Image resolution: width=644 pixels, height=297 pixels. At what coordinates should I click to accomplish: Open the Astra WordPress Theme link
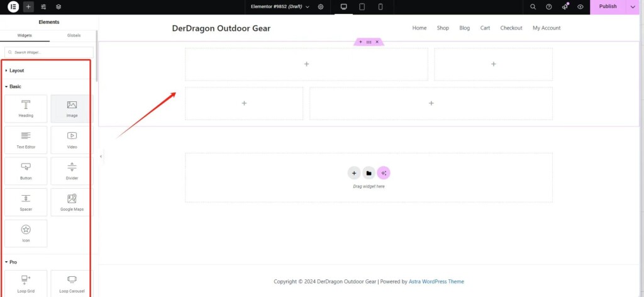click(436, 281)
